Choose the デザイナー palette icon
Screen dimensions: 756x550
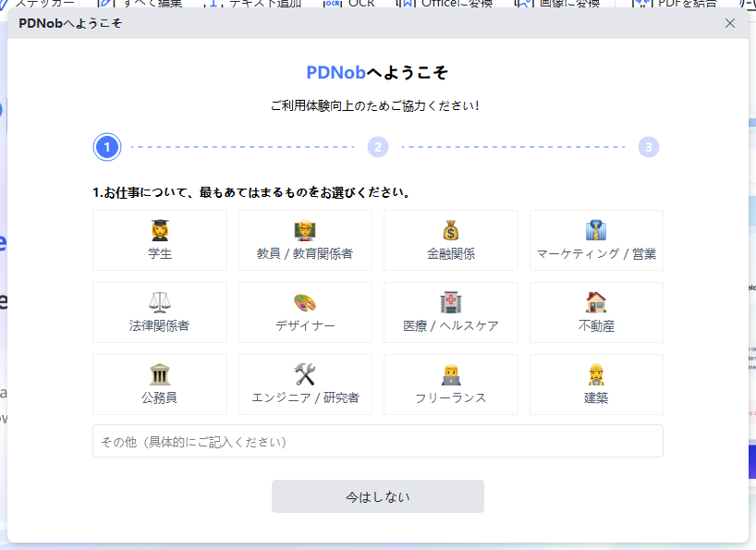pyautogui.click(x=305, y=302)
